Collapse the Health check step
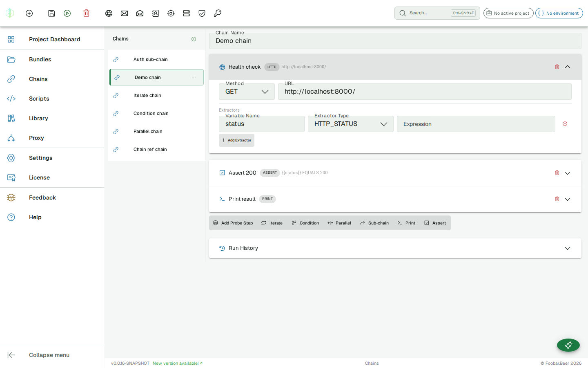The height and width of the screenshot is (368, 588). point(568,67)
